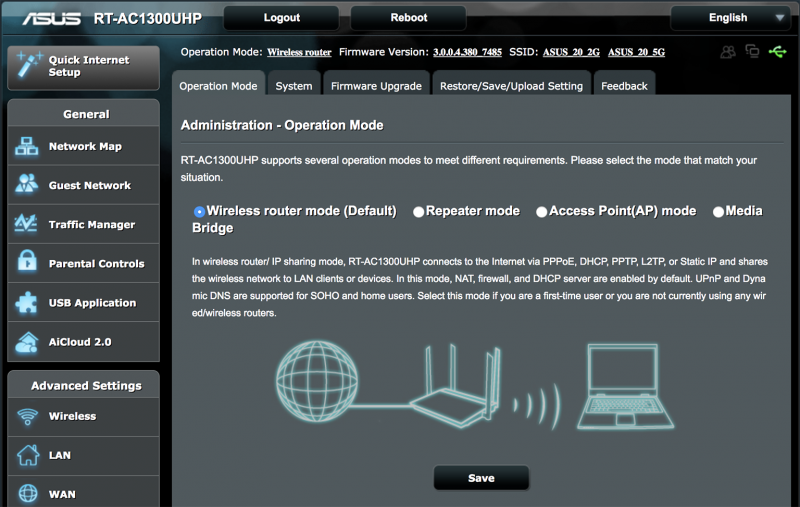Screen dimensions: 800x507
Task: Open the English language dropdown
Action: (x=733, y=18)
